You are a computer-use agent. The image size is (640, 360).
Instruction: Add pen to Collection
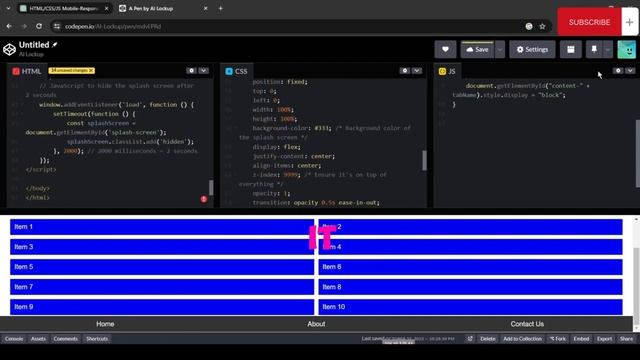522,338
